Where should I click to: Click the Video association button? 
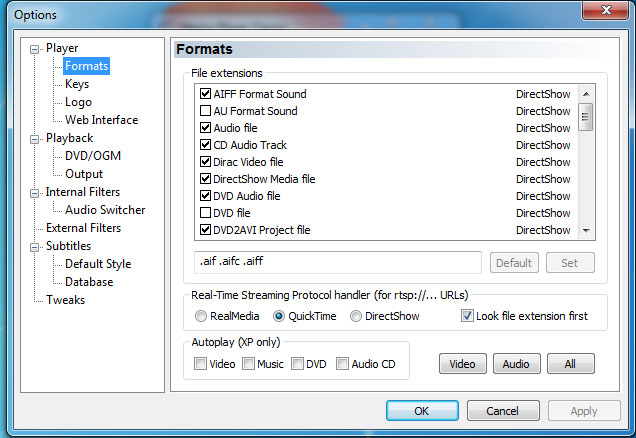tap(462, 364)
